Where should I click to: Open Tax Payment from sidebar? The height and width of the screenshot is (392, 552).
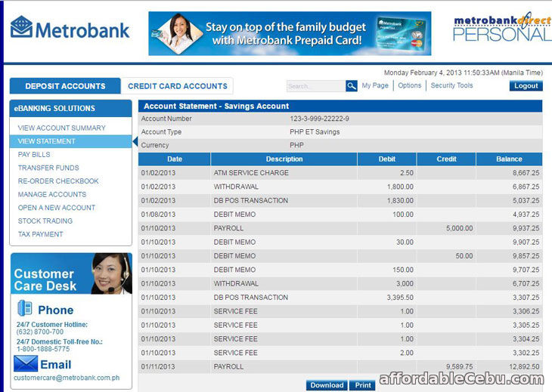pyautogui.click(x=40, y=234)
